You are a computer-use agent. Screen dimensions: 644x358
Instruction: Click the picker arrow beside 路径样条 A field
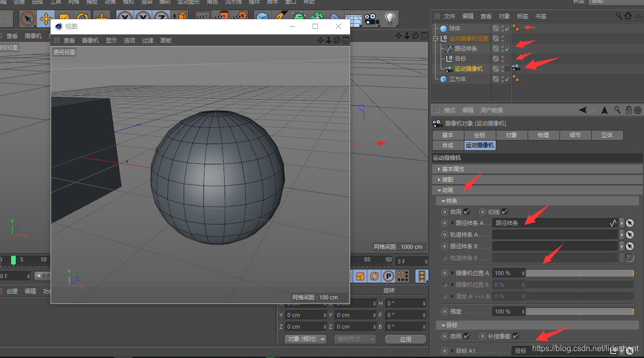(x=630, y=223)
